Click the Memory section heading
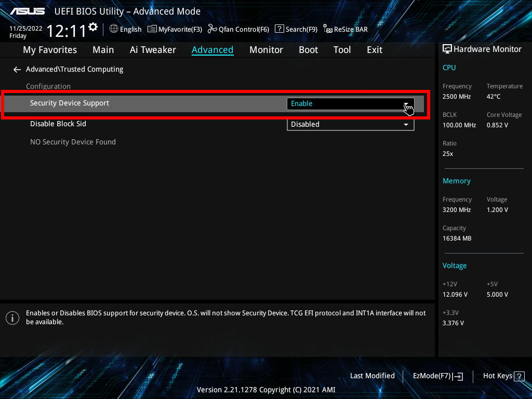The width and height of the screenshot is (532, 399). (456, 181)
